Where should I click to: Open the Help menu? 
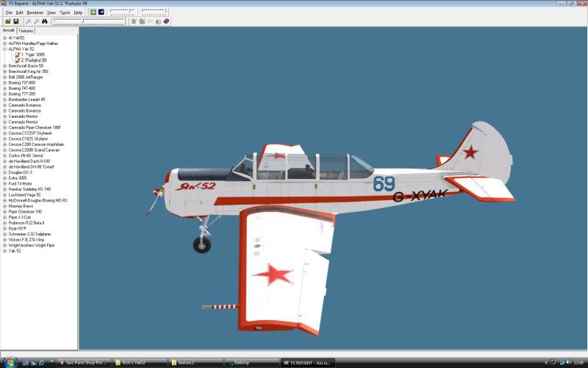coord(78,13)
